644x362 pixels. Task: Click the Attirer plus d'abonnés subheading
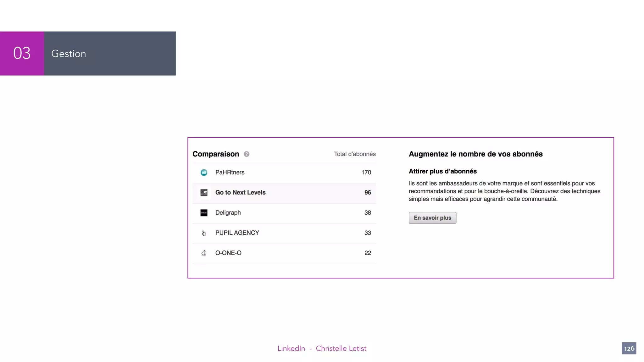point(443,171)
